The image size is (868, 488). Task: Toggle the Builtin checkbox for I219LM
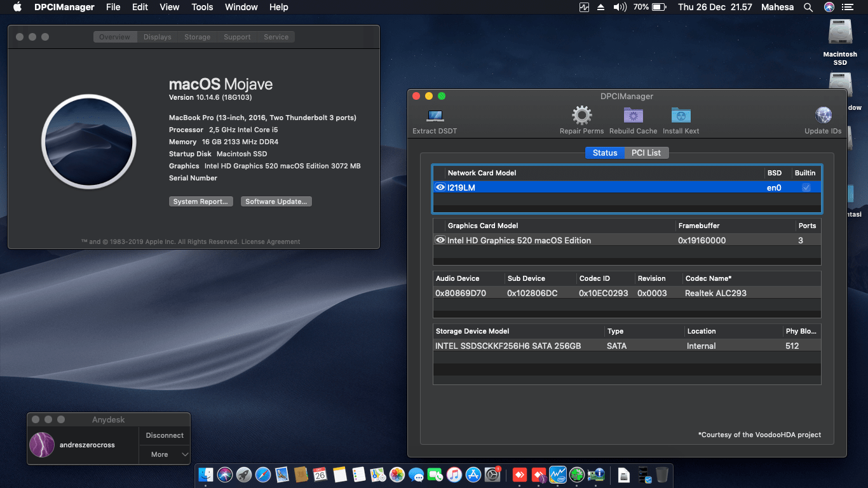click(806, 187)
